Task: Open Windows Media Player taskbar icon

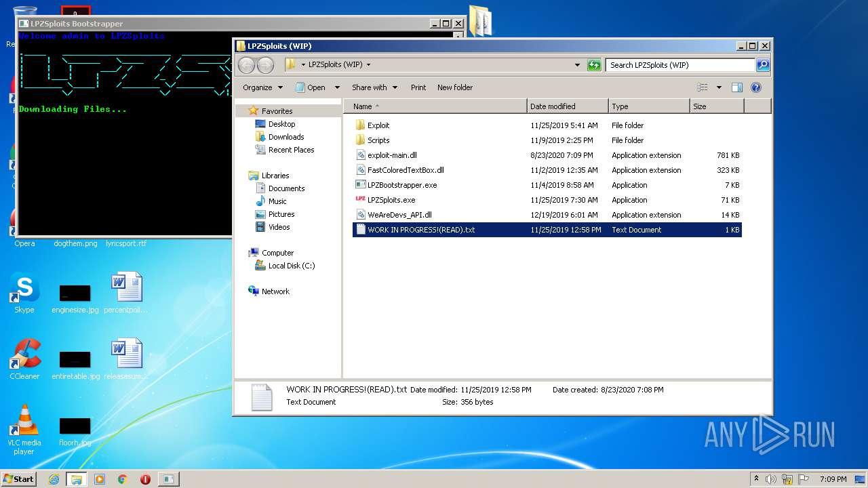Action: point(100,479)
